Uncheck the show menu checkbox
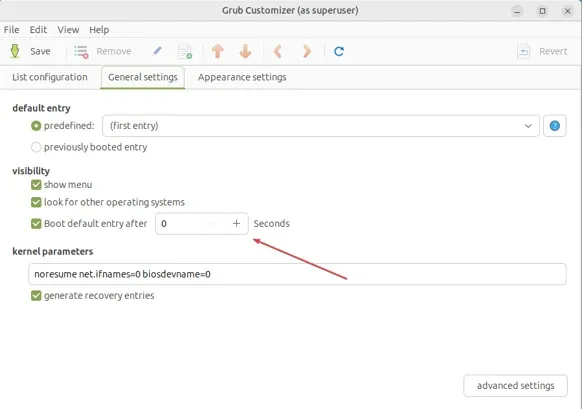This screenshot has height=409, width=582. coord(36,185)
